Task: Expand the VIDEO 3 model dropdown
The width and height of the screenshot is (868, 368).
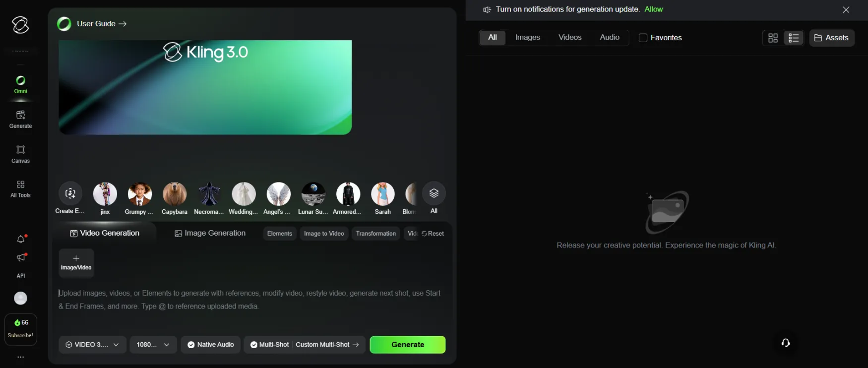Action: 92,345
